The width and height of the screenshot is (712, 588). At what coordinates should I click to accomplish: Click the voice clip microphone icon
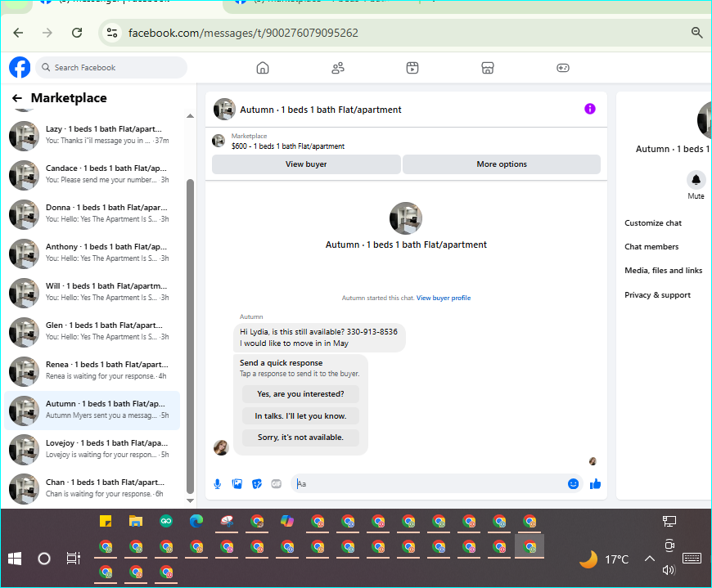[x=218, y=484]
